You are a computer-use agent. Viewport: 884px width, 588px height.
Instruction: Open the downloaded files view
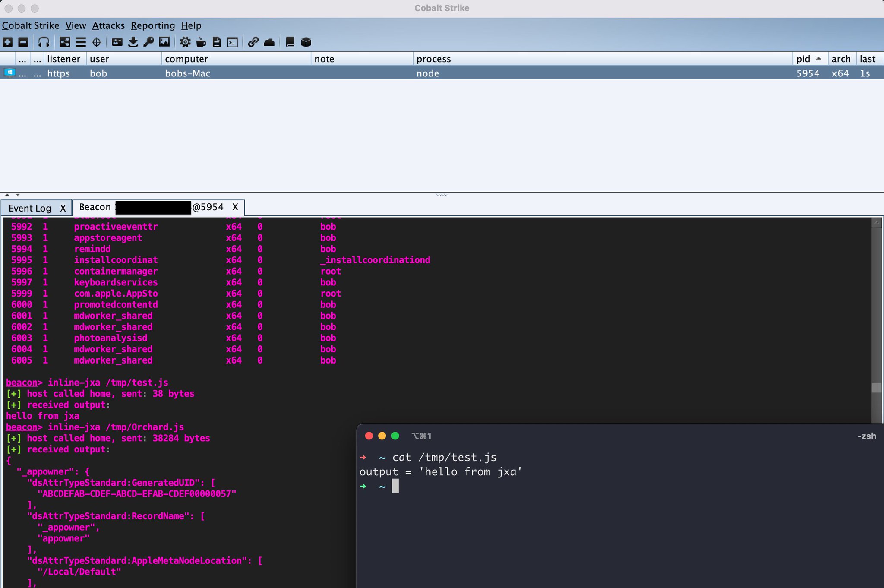click(x=134, y=42)
